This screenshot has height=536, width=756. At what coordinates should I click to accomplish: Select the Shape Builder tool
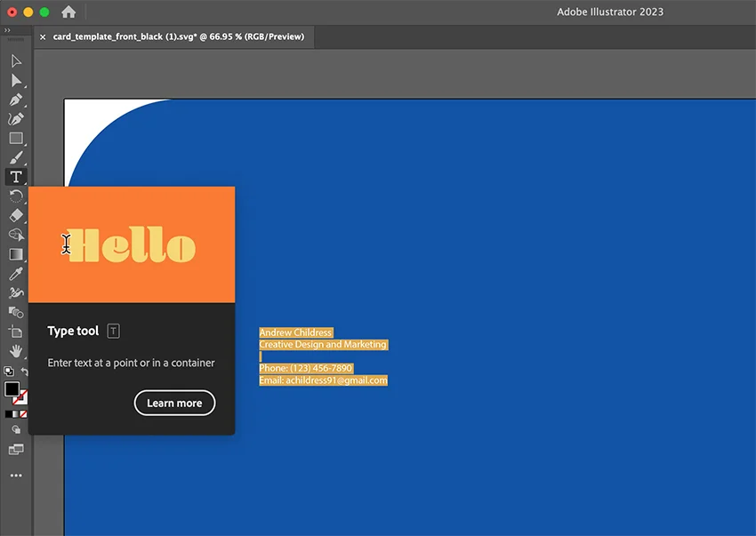coord(16,235)
